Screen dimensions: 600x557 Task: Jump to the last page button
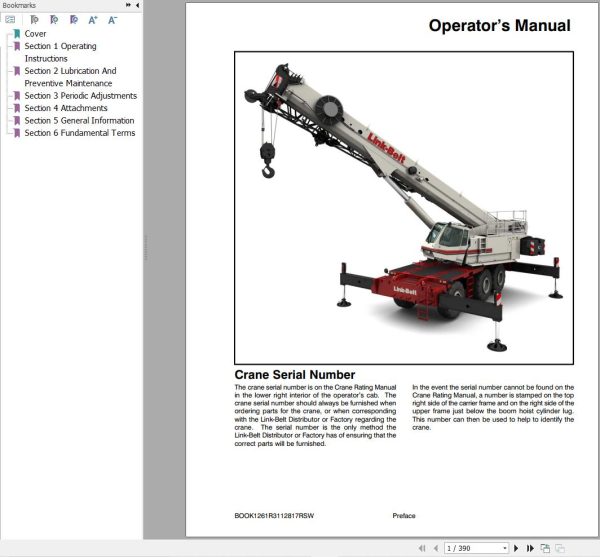click(x=530, y=548)
